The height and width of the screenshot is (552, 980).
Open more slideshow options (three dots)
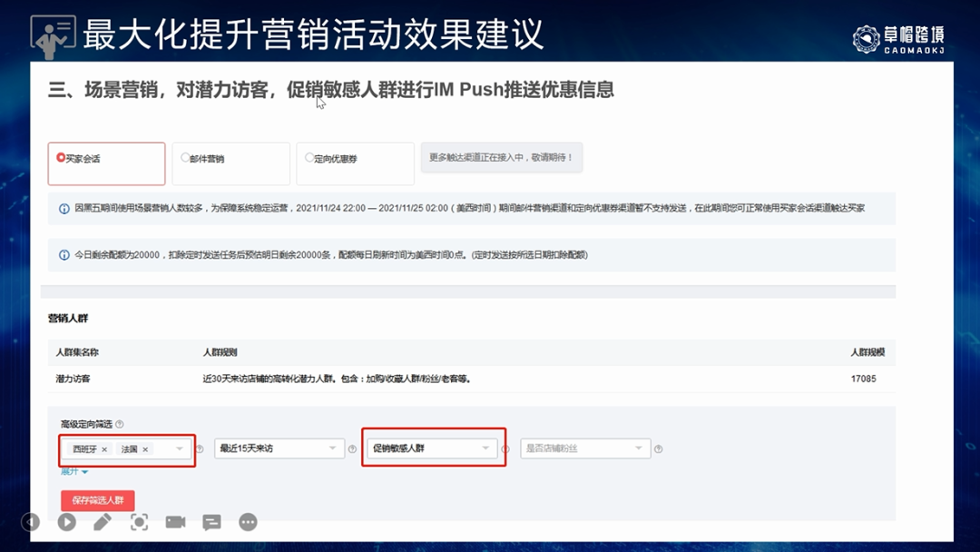coord(248,522)
